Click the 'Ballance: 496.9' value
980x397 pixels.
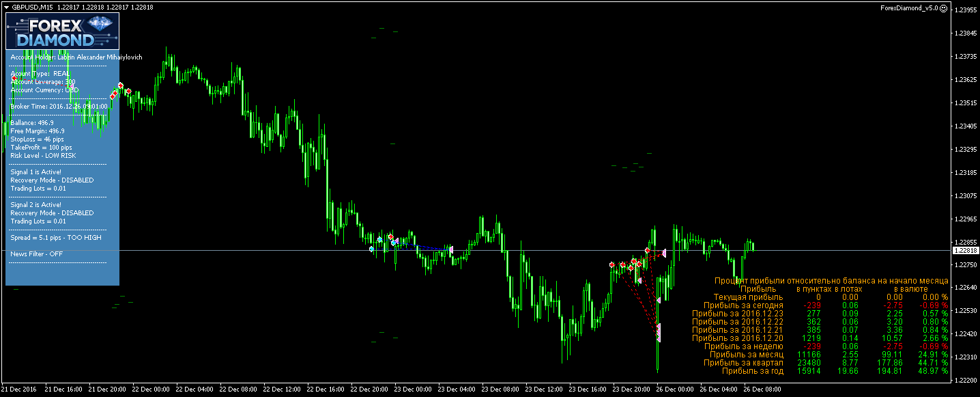(x=32, y=123)
